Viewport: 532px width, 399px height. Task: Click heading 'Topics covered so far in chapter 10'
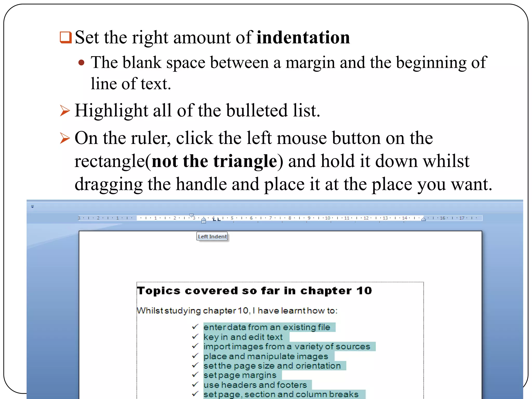[255, 291]
